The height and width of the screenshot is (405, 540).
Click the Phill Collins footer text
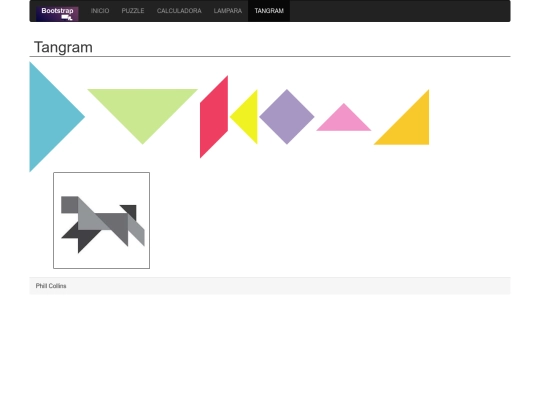(x=51, y=286)
